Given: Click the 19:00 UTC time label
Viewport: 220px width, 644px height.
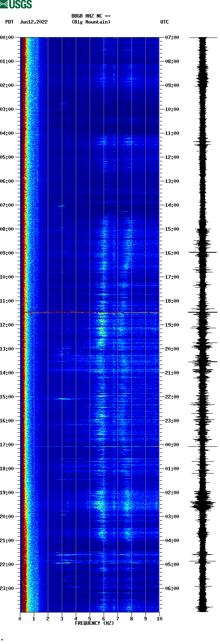Looking at the screenshot, I should 172,325.
